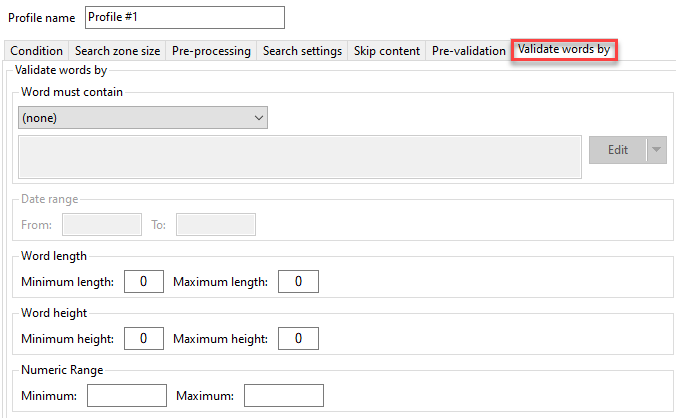This screenshot has height=418, width=676.
Task: Click the large Word must contain text area
Action: point(300,157)
